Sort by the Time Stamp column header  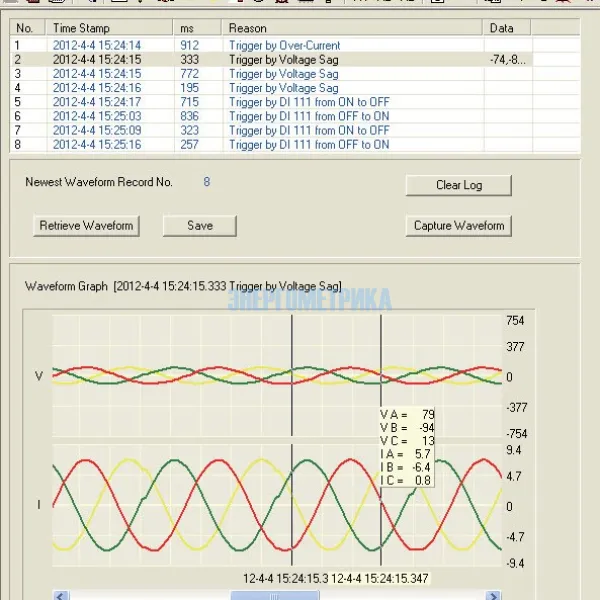(108, 28)
